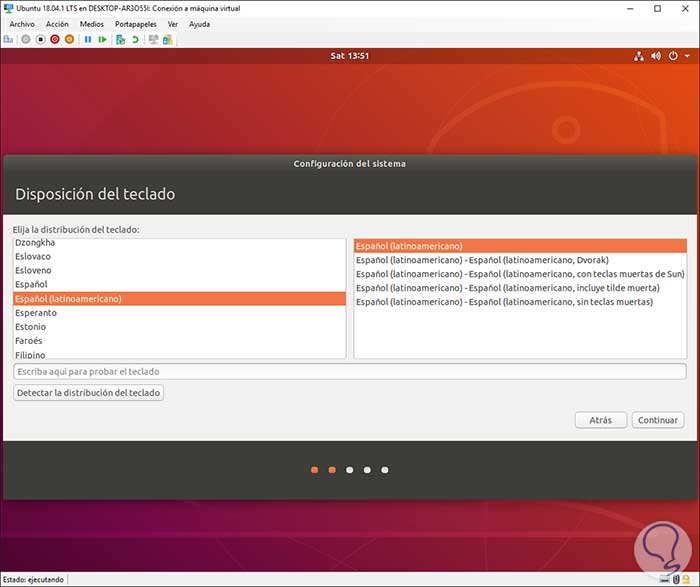Click the second progress dot

click(x=332, y=470)
